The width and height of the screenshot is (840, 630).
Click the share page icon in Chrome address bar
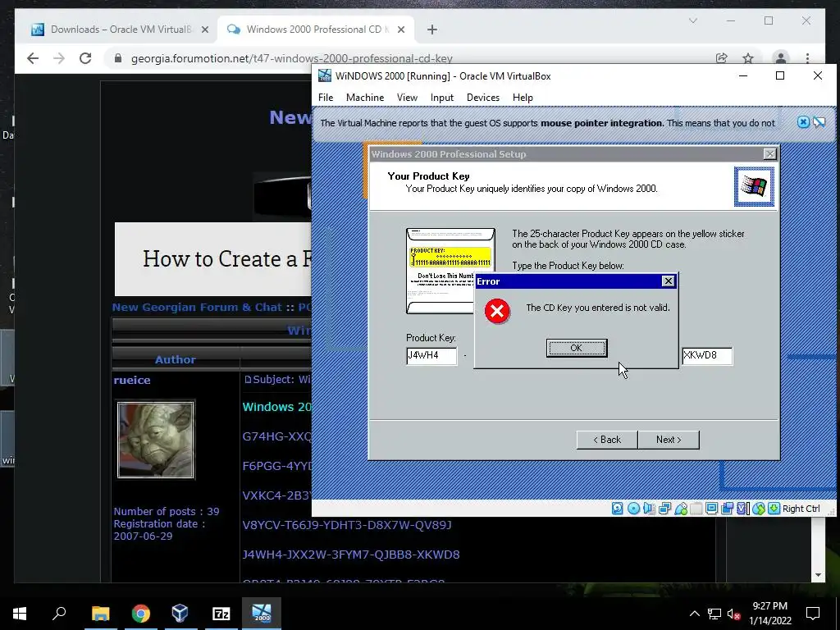722,58
